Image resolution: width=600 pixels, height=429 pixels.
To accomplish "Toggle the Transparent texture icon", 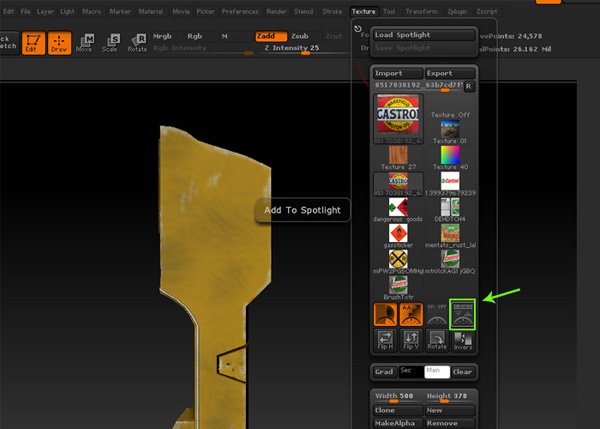I will 385,314.
